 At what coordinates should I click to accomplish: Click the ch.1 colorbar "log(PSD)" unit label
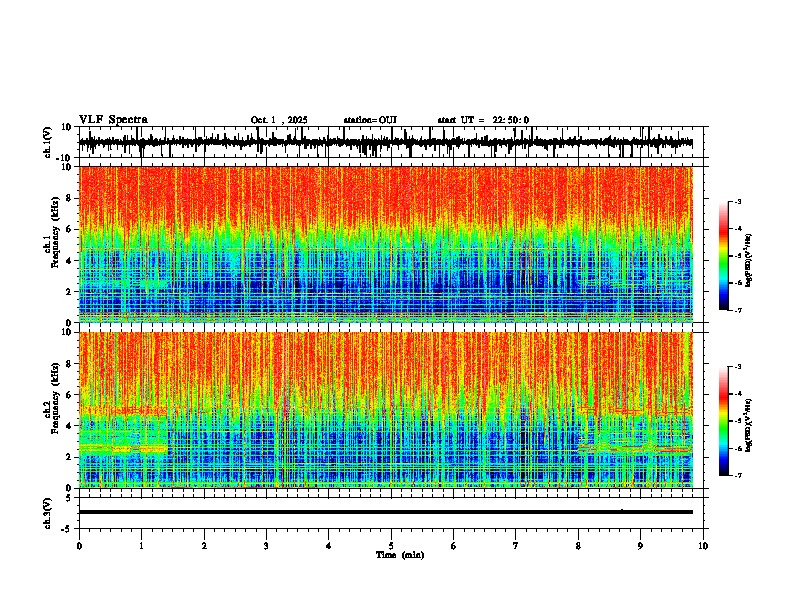click(748, 260)
